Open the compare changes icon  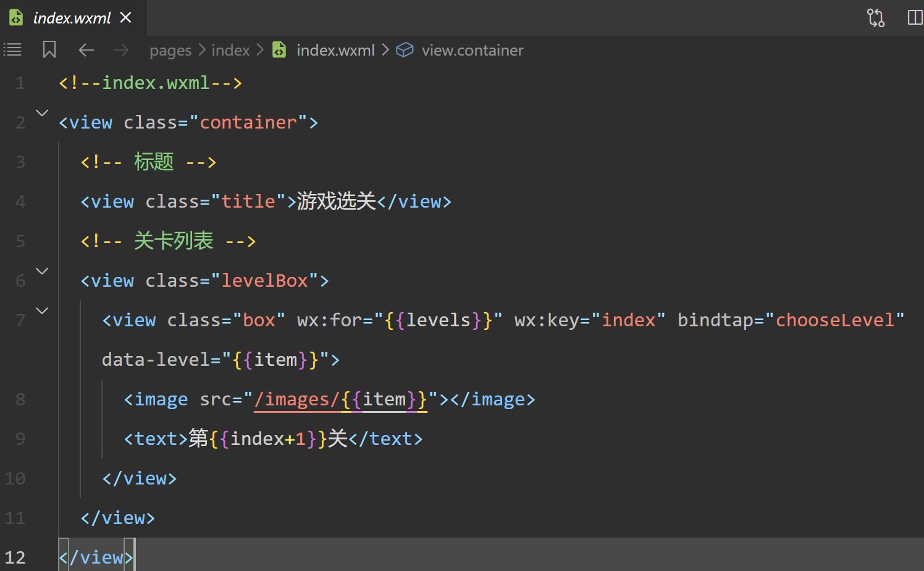[876, 18]
